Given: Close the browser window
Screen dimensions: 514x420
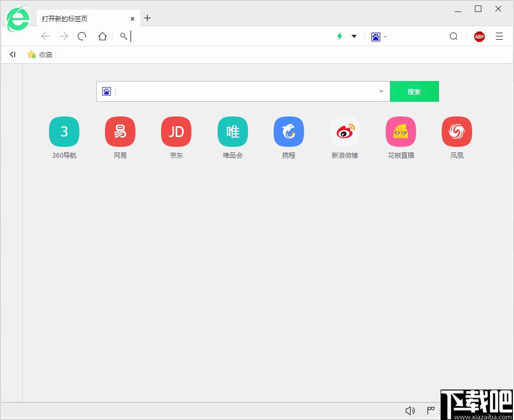Looking at the screenshot, I should click(498, 9).
